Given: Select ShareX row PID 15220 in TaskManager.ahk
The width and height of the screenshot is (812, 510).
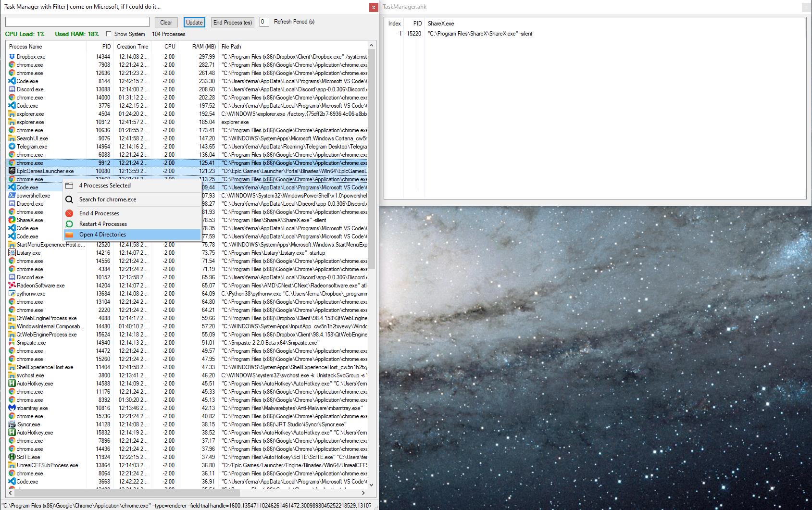Looking at the screenshot, I should click(x=595, y=34).
